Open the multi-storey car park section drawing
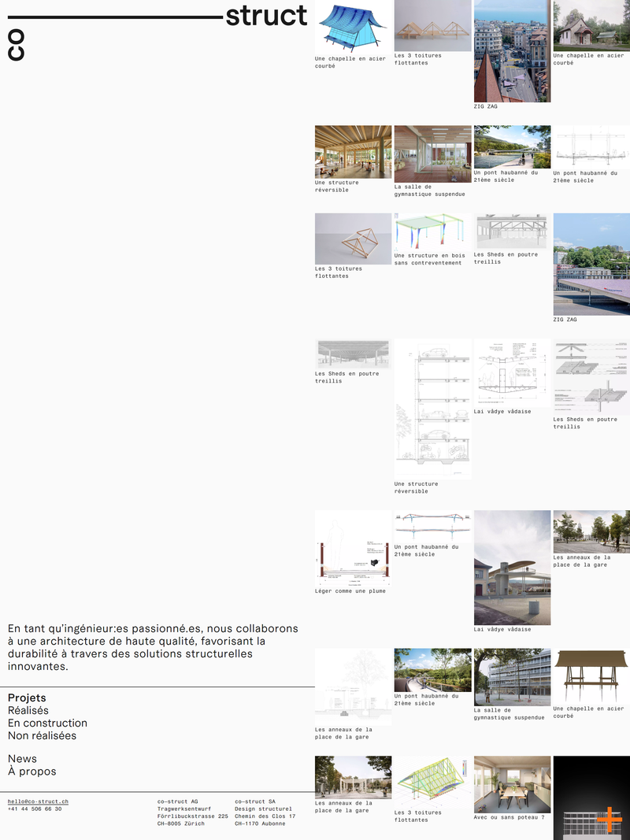 (x=432, y=409)
